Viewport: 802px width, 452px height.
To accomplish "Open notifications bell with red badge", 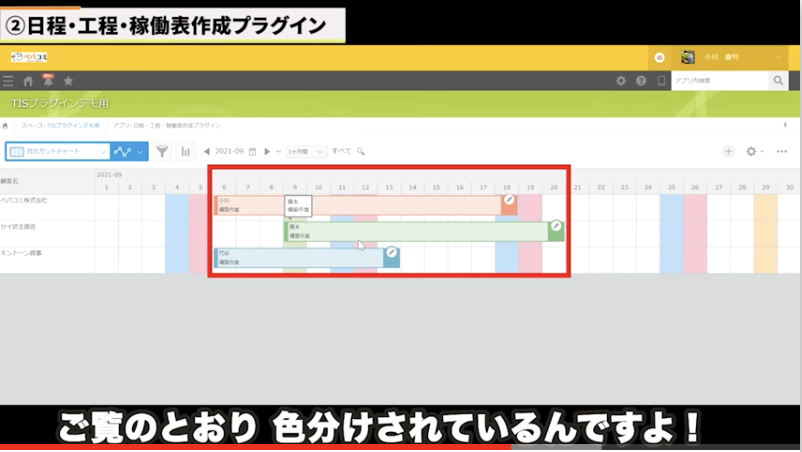I will pyautogui.click(x=47, y=80).
